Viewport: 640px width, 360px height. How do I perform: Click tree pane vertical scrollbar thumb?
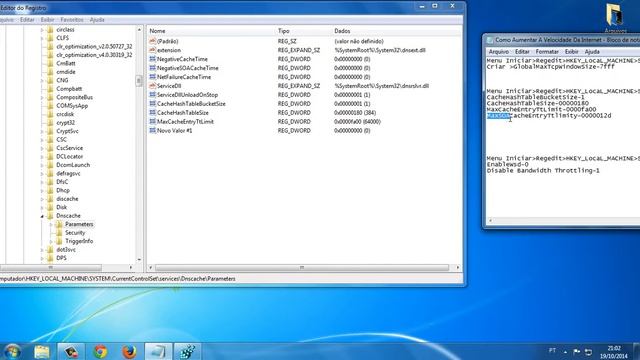pos(139,81)
